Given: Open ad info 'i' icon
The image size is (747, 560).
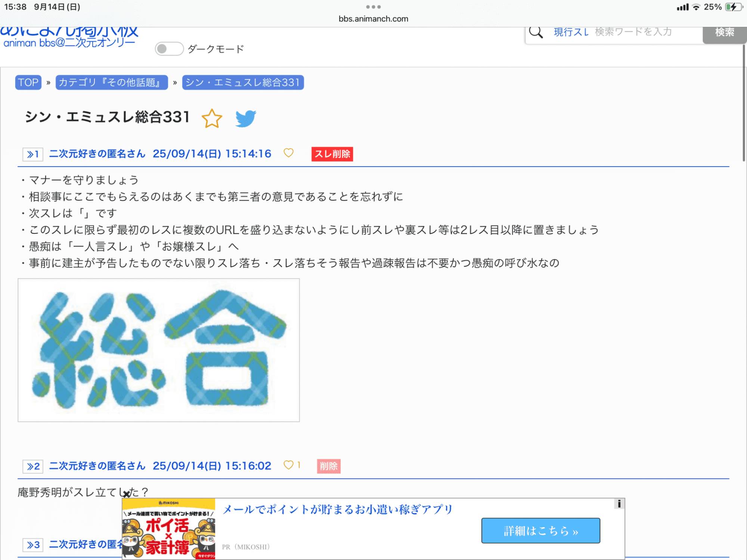Looking at the screenshot, I should coord(619,504).
